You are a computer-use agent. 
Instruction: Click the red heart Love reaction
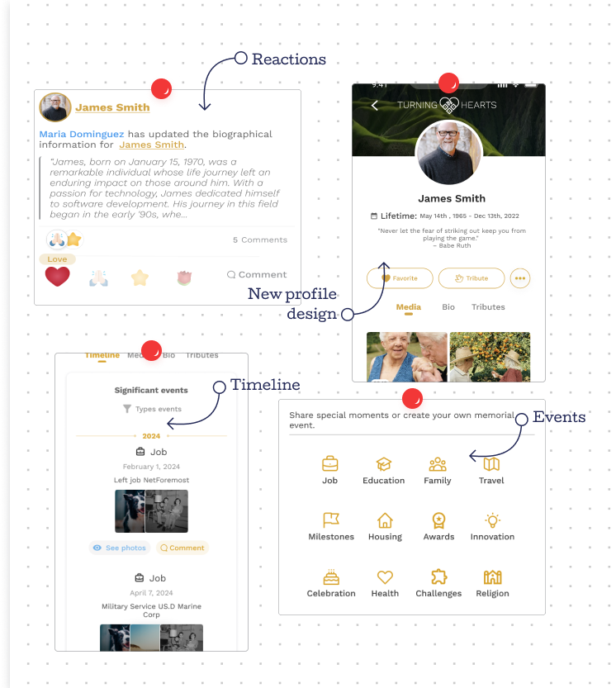57,278
